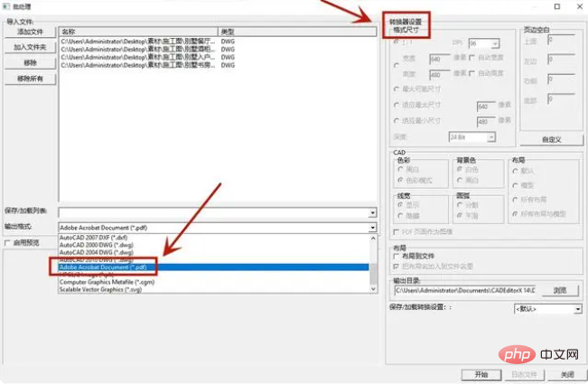Check the PDF 页面作为图像 checkbox
The height and width of the screenshot is (384, 588).
point(397,232)
